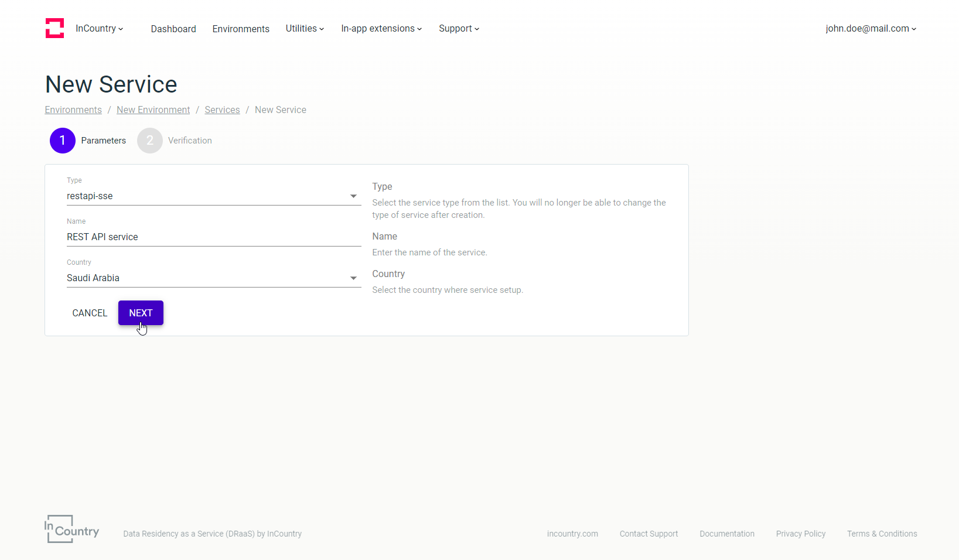The height and width of the screenshot is (560, 959).
Task: Click the InCountry red logo icon
Action: tap(54, 28)
